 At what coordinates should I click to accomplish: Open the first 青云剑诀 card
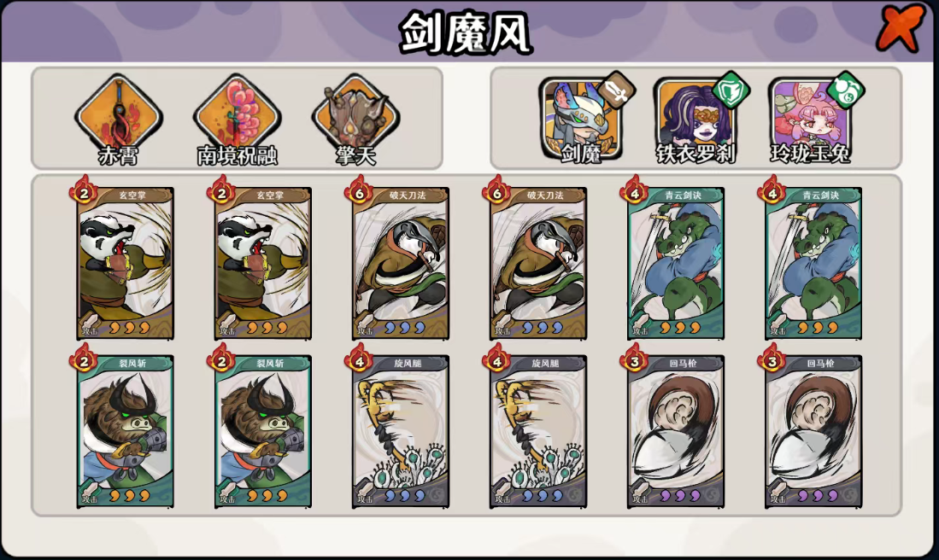point(676,263)
